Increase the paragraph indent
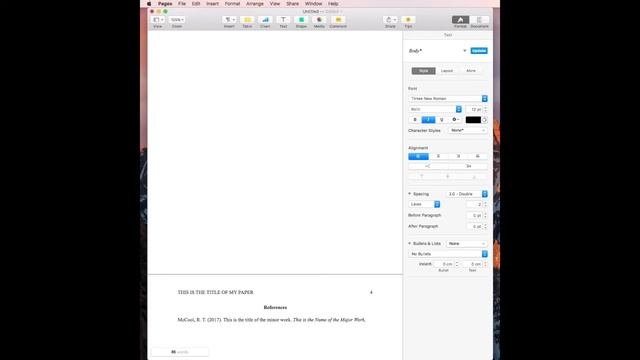The width and height of the screenshot is (640, 360). pyautogui.click(x=468, y=166)
